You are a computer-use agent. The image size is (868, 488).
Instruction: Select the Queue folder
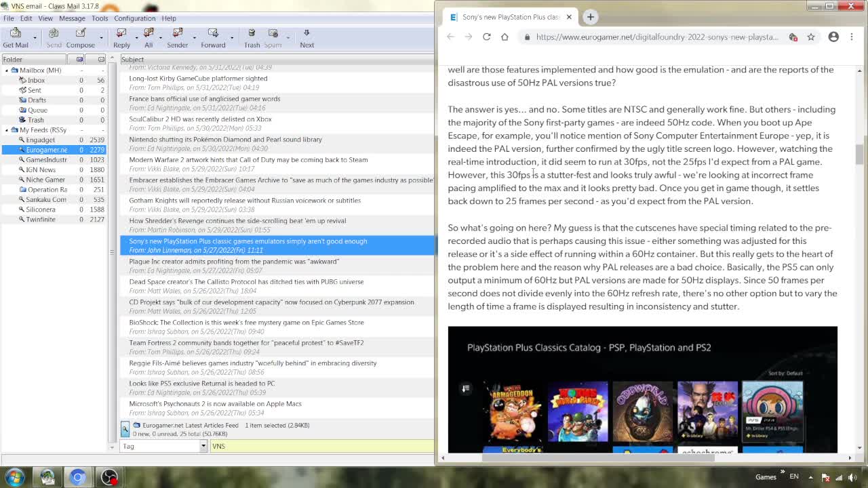[x=37, y=110]
